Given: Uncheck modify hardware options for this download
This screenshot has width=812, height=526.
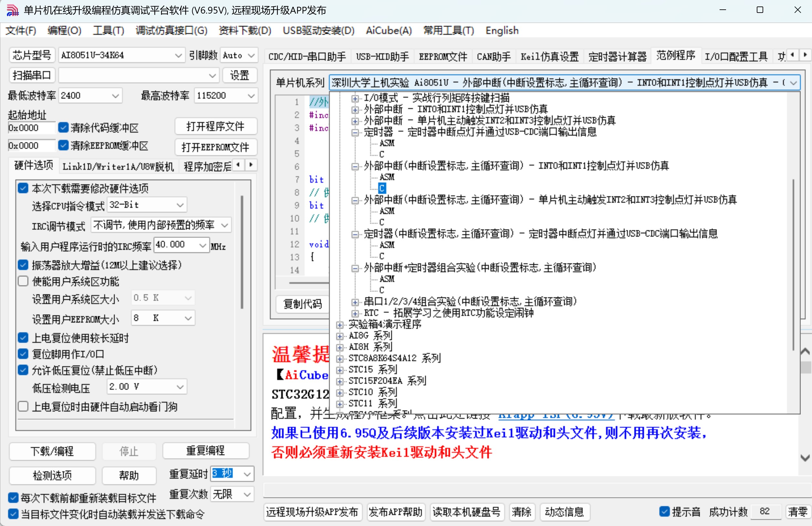Looking at the screenshot, I should coord(23,188).
